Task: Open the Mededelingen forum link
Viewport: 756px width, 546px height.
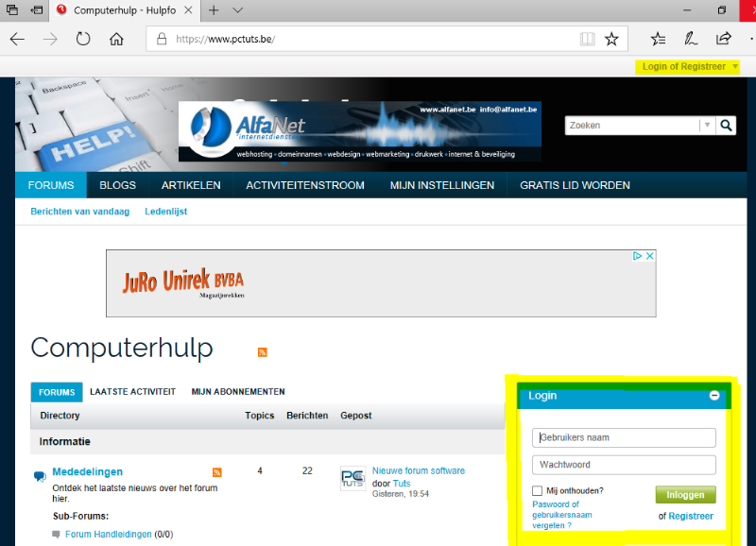Action: pyautogui.click(x=87, y=471)
